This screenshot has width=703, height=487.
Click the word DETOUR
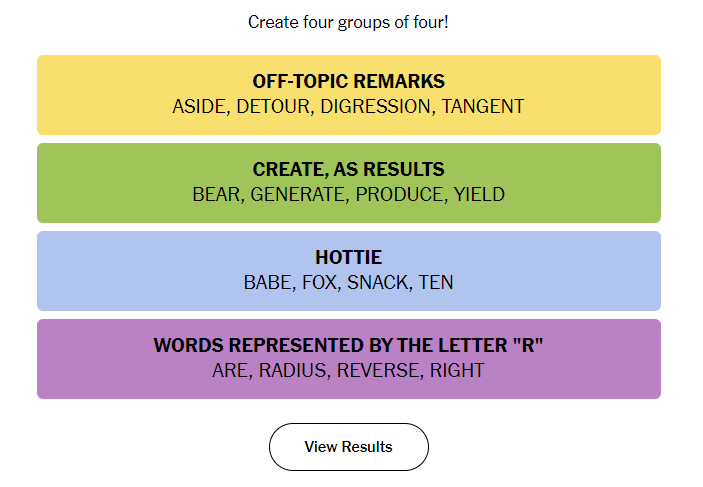(x=273, y=106)
